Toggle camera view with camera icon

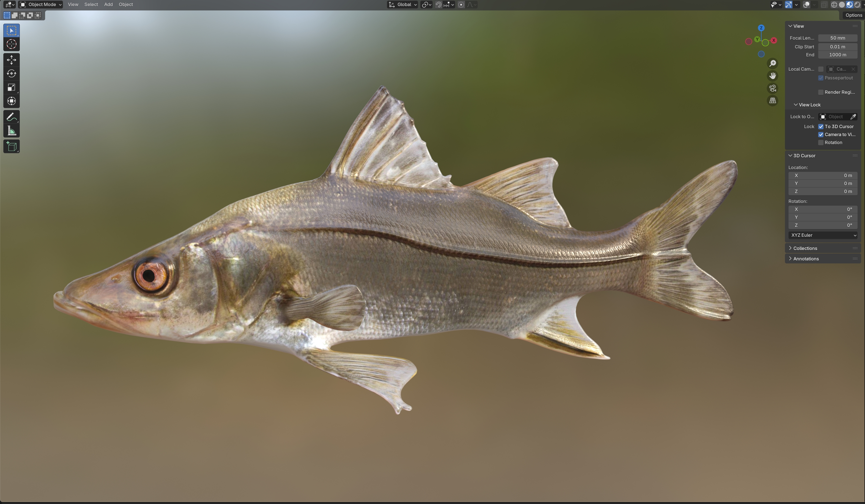pos(772,88)
